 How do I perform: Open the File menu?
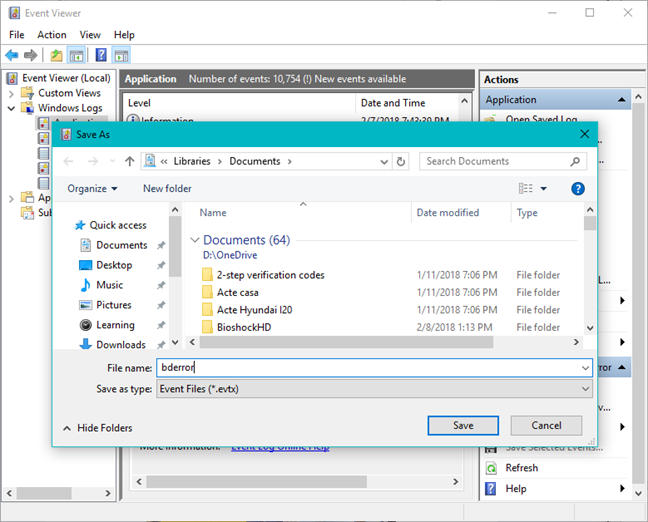point(17,35)
